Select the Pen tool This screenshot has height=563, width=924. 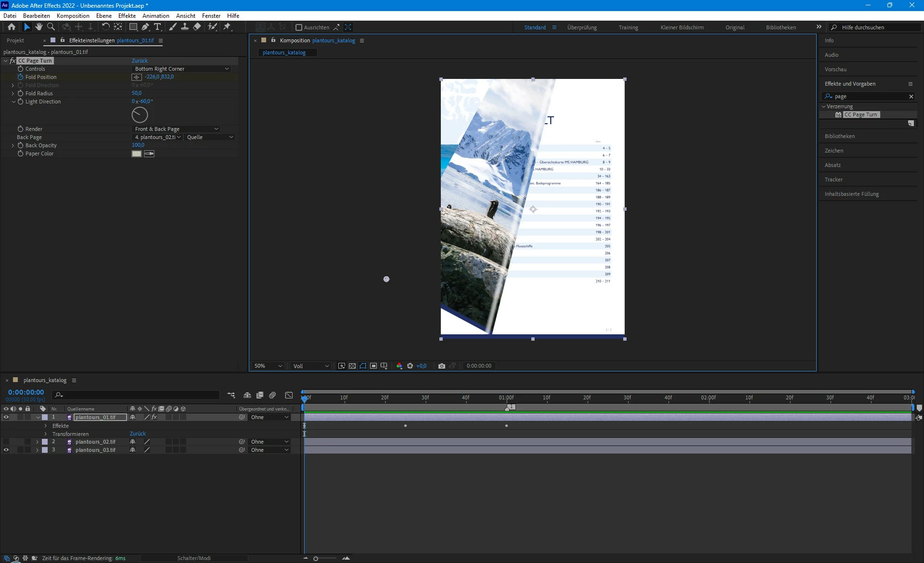click(145, 27)
